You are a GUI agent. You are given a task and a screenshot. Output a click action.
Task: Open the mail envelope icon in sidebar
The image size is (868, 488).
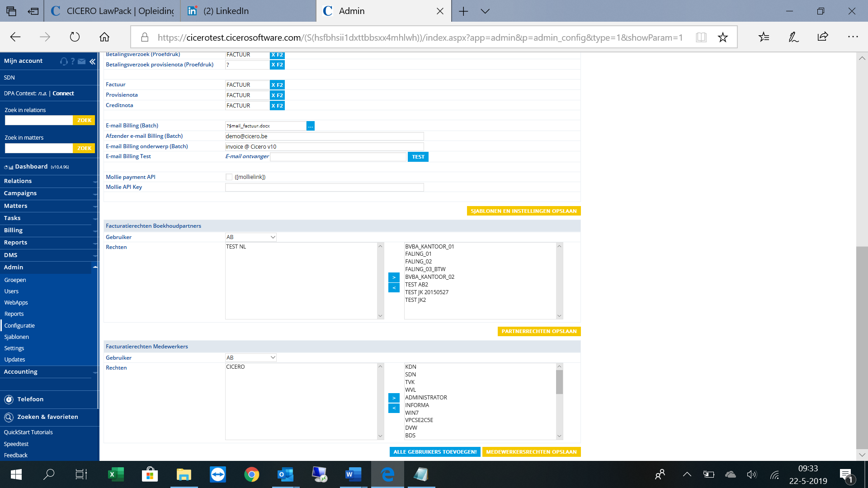pos(82,61)
